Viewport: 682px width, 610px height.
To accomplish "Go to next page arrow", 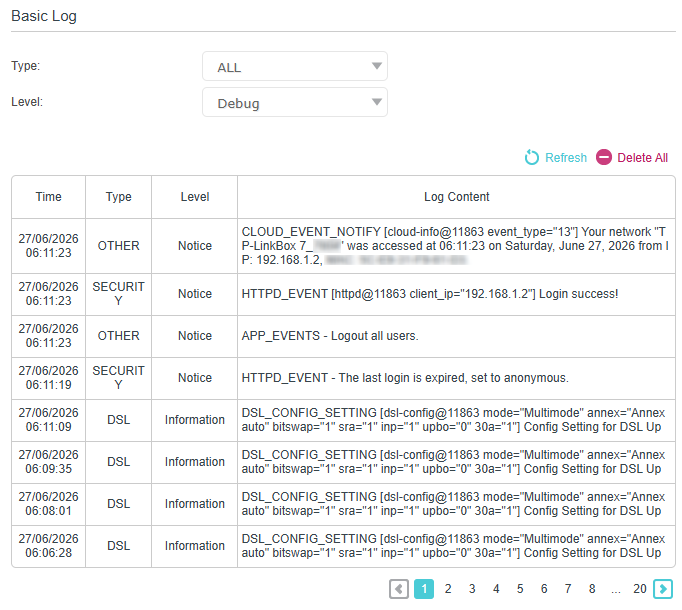I will pyautogui.click(x=663, y=589).
